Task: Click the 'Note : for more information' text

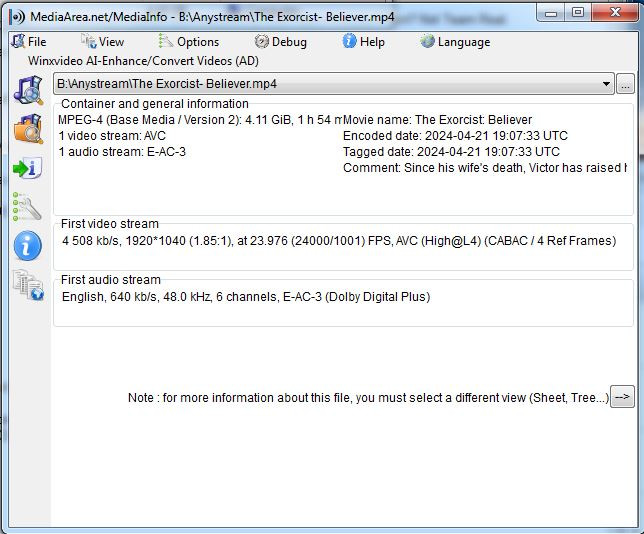Action: [368, 398]
